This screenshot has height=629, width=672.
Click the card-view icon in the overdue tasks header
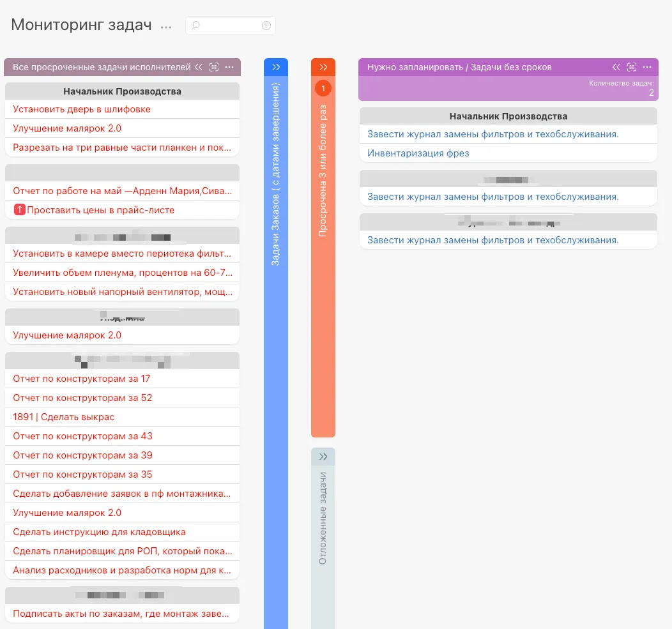coord(214,67)
